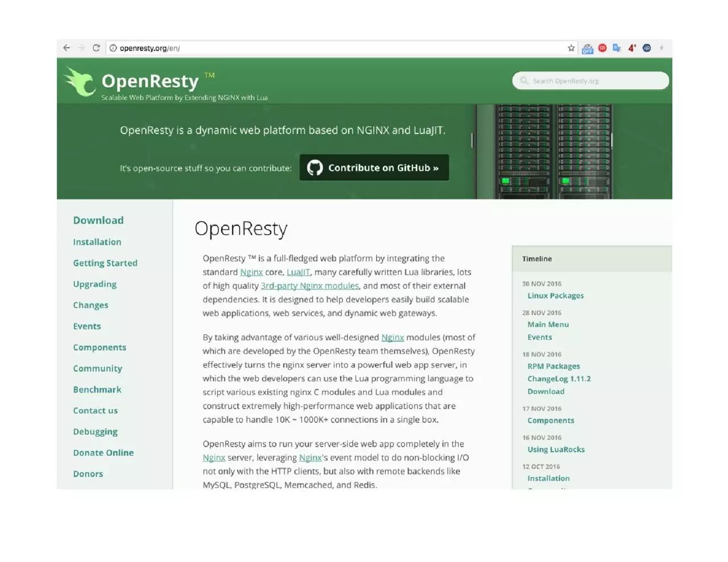Select Getting Started in the sidebar
The height and width of the screenshot is (562, 728).
click(x=105, y=263)
